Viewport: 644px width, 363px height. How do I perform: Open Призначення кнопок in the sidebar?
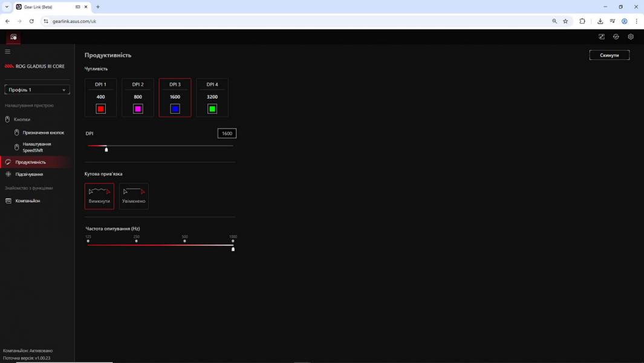(43, 132)
